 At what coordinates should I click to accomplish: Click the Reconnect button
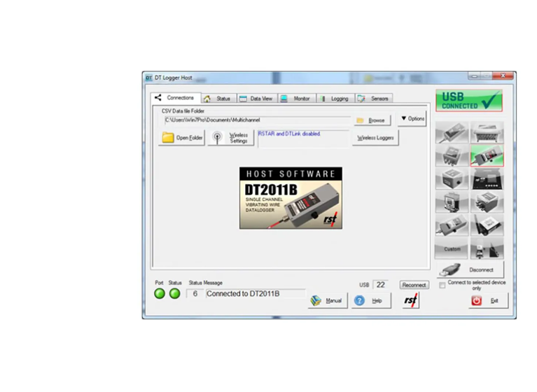414,285
